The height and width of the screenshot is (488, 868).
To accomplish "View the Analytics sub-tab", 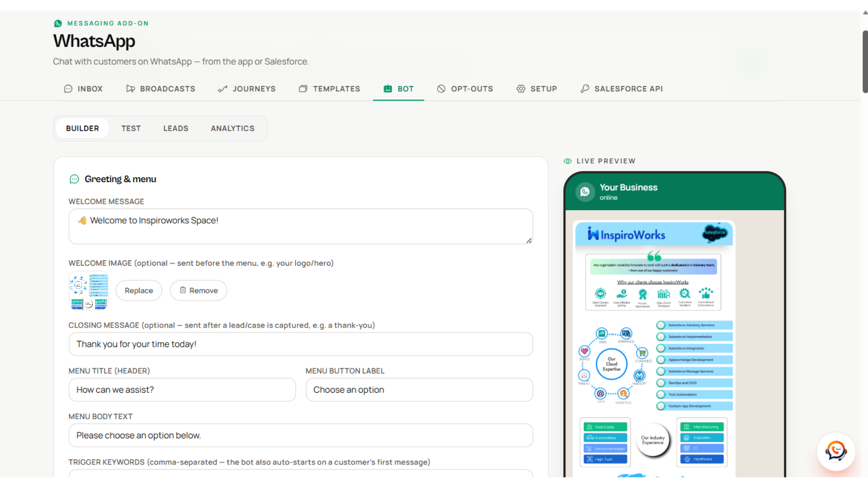I will coord(233,128).
